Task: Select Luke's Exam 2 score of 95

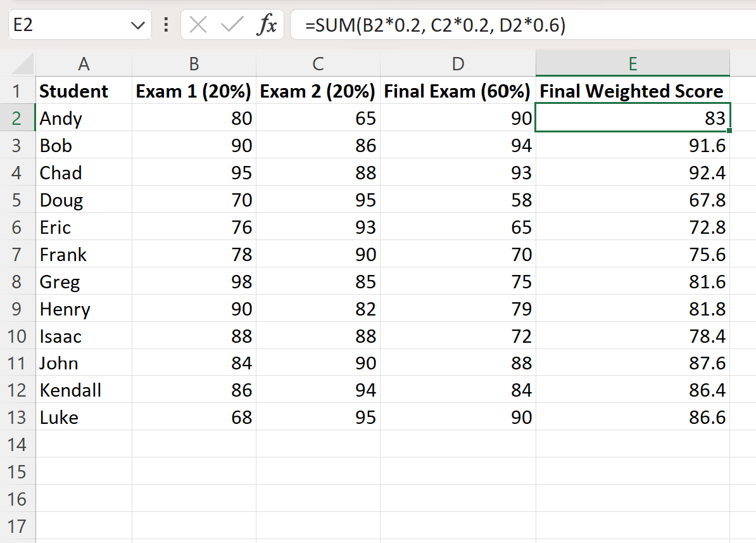Action: pyautogui.click(x=317, y=417)
